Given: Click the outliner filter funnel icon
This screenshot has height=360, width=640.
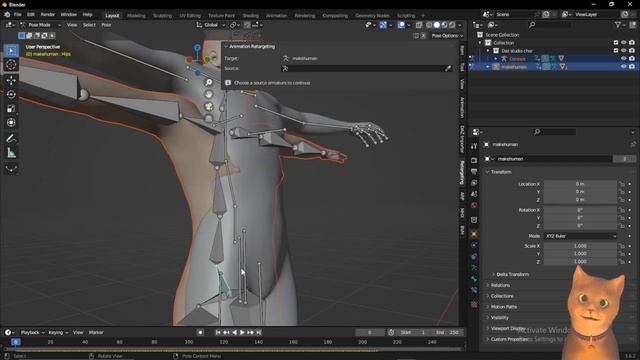Looking at the screenshot, I should tap(618, 25).
